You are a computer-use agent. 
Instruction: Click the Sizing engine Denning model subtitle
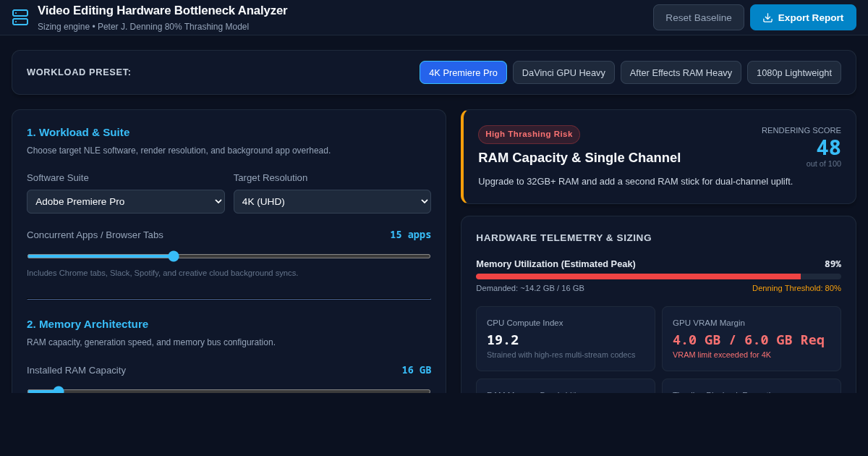[x=143, y=27]
